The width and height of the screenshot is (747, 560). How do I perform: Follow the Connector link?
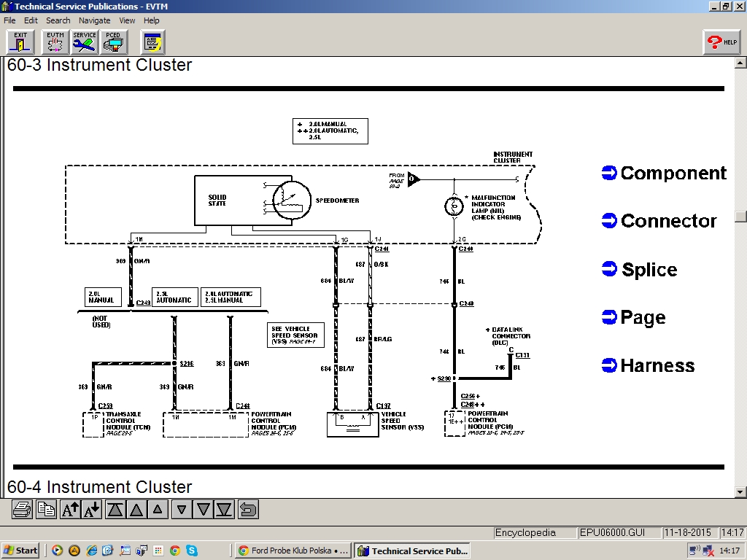coord(659,220)
